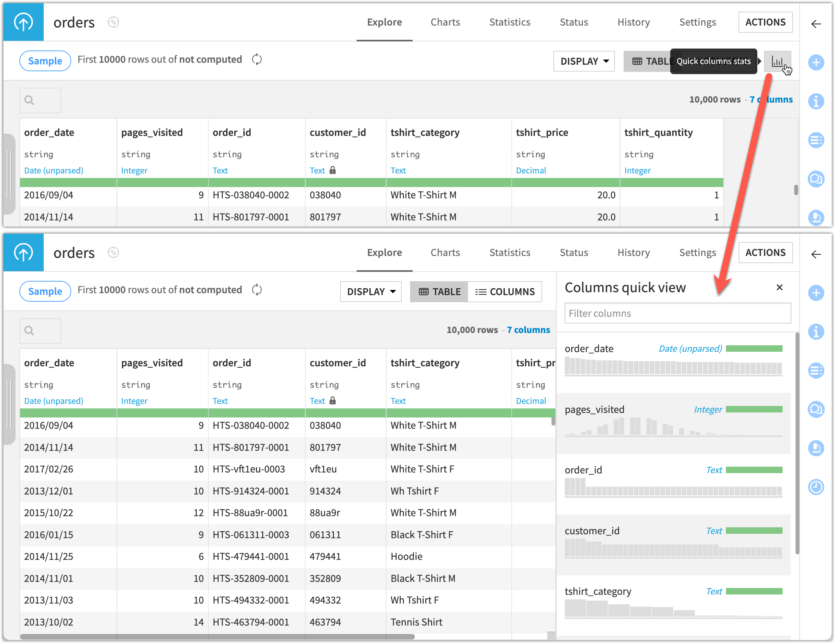The width and height of the screenshot is (835, 644).
Task: Open Quick columns stats from the toolbar
Action: point(778,61)
